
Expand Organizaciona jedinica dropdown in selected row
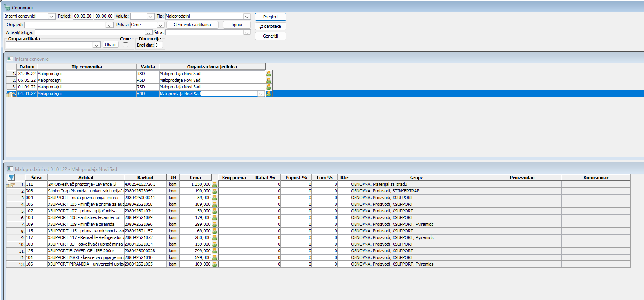[261, 94]
